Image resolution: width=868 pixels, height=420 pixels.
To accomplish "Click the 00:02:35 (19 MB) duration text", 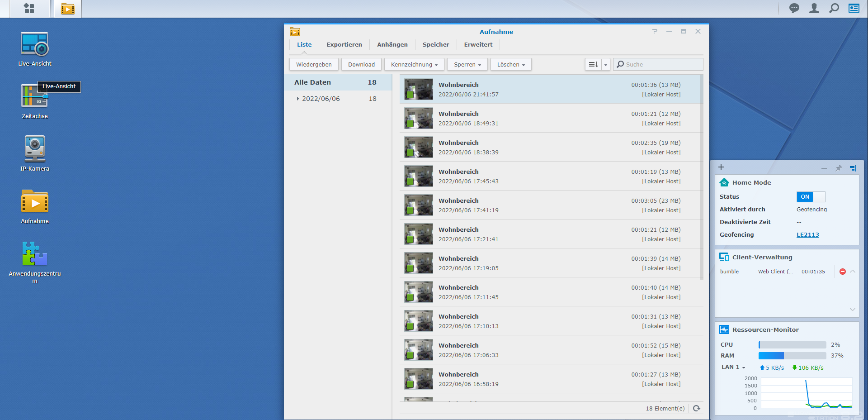I will [x=656, y=143].
